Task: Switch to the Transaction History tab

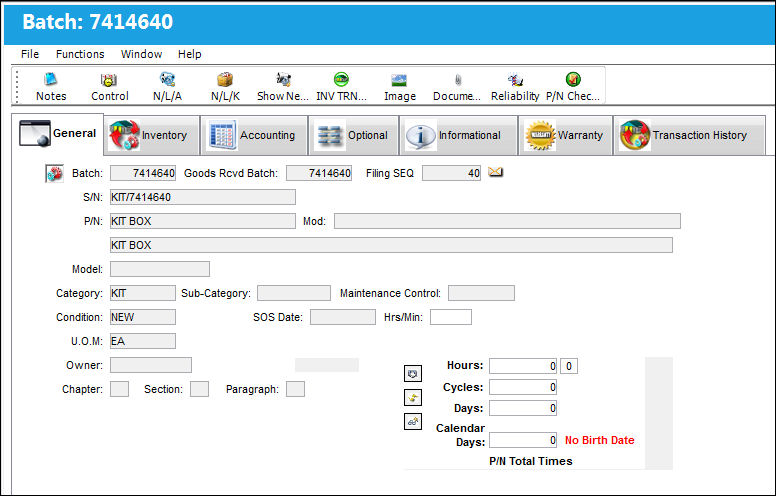Action: (x=689, y=135)
